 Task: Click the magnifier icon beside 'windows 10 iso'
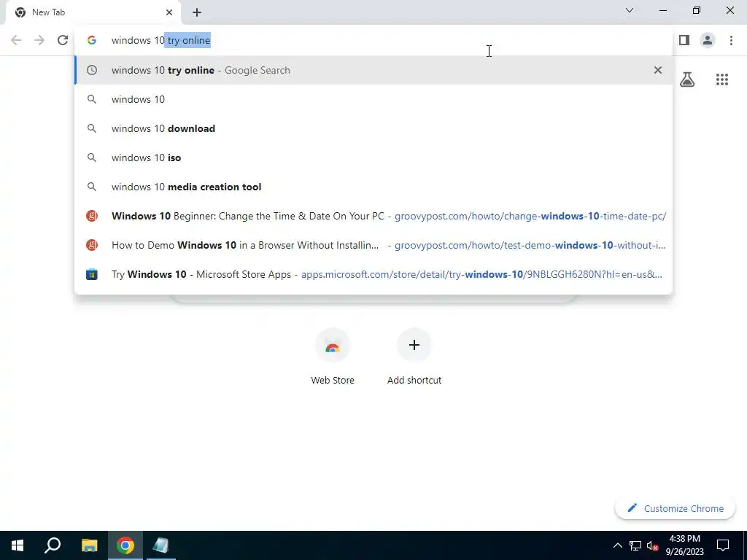point(92,157)
